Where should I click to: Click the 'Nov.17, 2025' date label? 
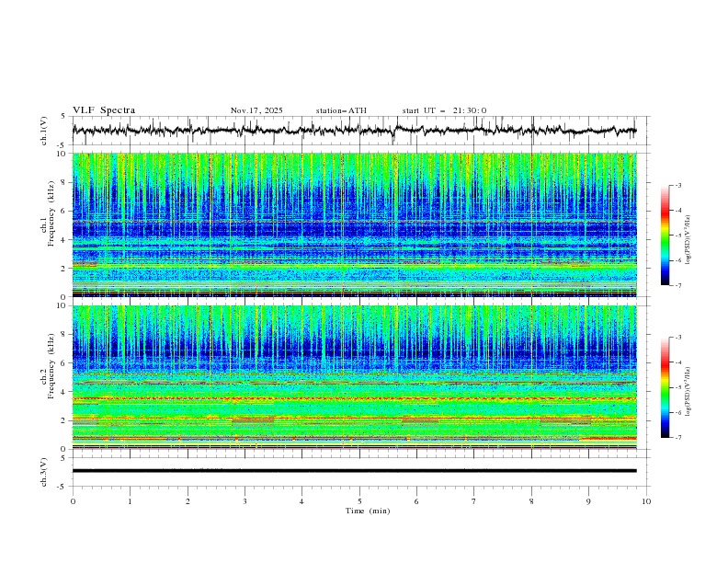256,110
